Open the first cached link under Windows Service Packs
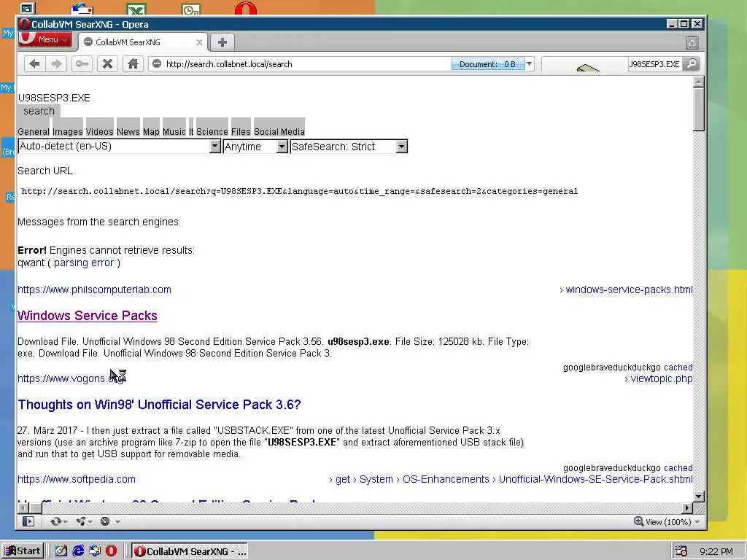This screenshot has width=747, height=560. click(678, 367)
